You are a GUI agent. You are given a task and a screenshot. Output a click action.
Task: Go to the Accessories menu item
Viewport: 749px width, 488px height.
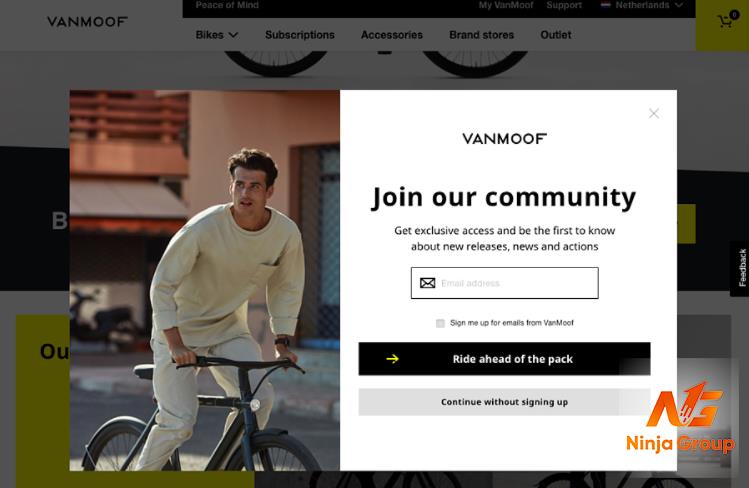(x=392, y=35)
